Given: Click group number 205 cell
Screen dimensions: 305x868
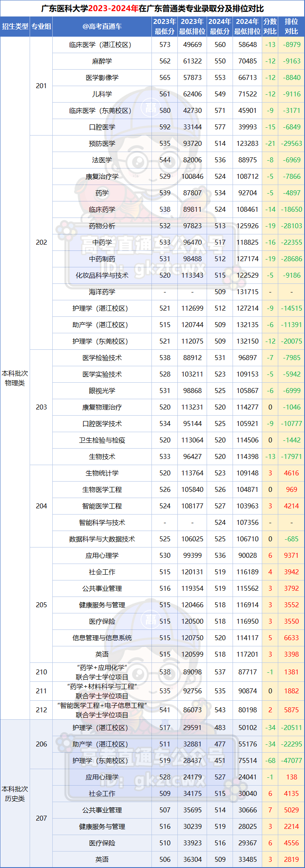Looking at the screenshot, I should pos(41,605).
